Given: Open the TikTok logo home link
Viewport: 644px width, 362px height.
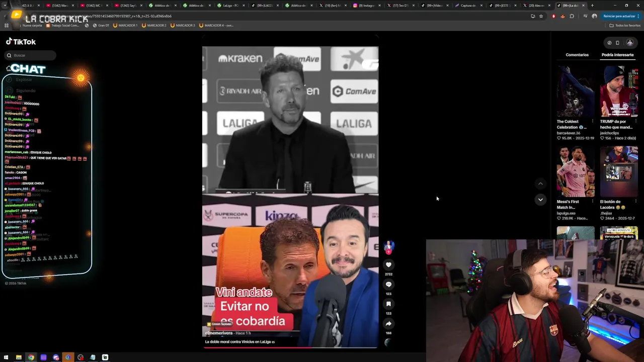Looking at the screenshot, I should point(21,42).
